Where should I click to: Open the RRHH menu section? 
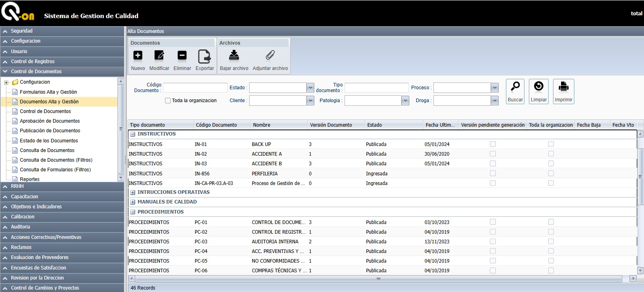click(x=62, y=186)
